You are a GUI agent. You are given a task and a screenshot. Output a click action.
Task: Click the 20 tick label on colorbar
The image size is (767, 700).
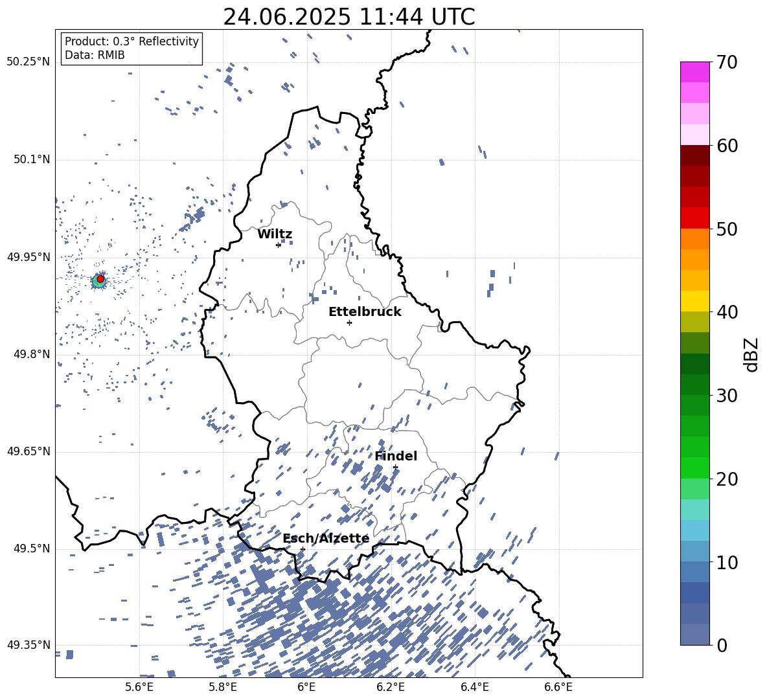(727, 479)
